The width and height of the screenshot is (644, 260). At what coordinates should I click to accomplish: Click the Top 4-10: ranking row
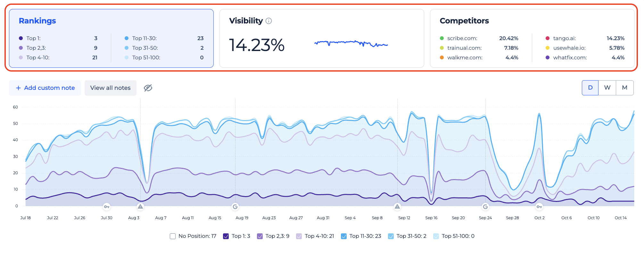tap(58, 57)
